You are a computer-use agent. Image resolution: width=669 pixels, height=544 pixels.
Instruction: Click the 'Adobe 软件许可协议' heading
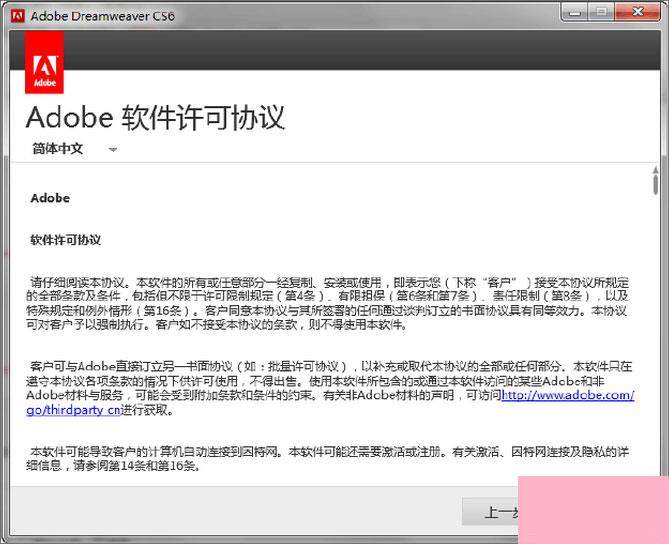(155, 117)
